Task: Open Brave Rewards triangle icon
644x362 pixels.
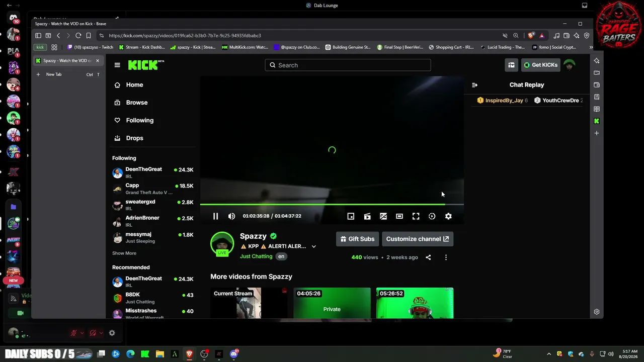Action: point(541,36)
